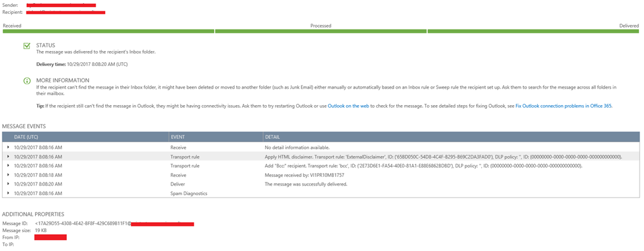Click 'The message was delivered to the recipient's Inbox folder'
Image resolution: width=644 pixels, height=251 pixels.
(96, 52)
